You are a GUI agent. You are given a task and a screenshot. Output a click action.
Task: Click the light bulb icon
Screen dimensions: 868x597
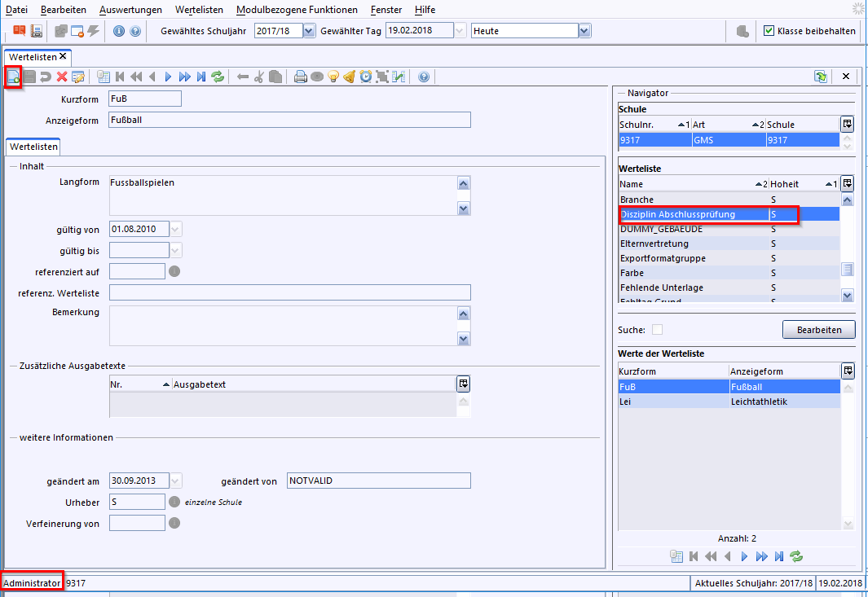pyautogui.click(x=333, y=77)
